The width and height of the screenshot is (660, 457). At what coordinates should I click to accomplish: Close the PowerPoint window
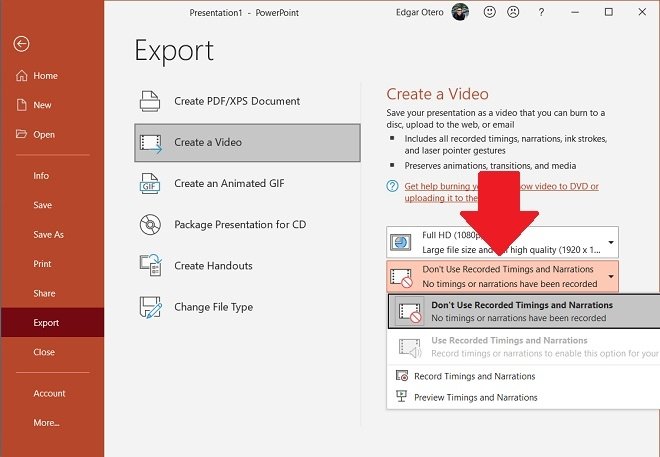click(x=642, y=12)
